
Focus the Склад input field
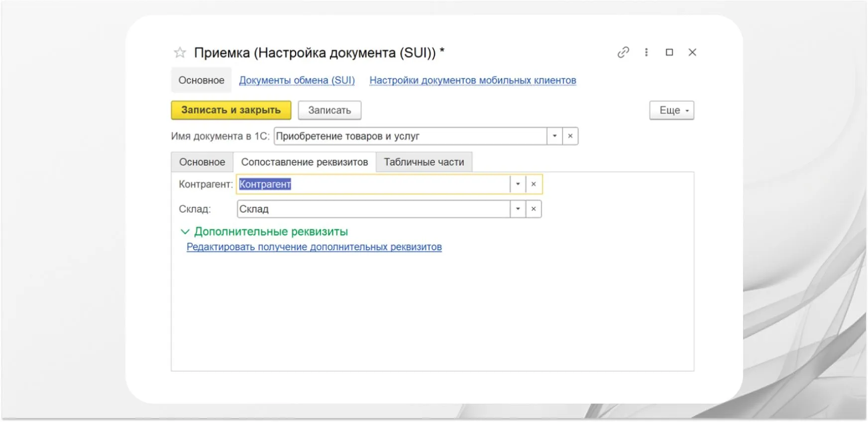tap(373, 209)
